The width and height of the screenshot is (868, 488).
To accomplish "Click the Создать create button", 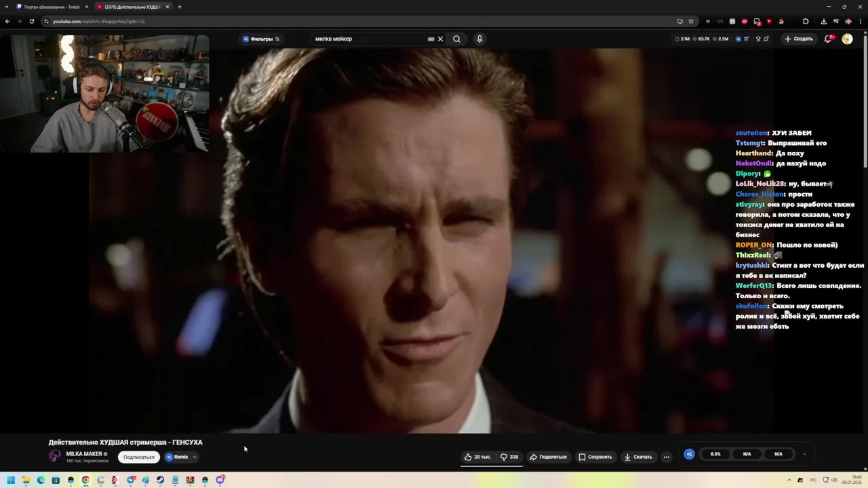I will [x=798, y=39].
